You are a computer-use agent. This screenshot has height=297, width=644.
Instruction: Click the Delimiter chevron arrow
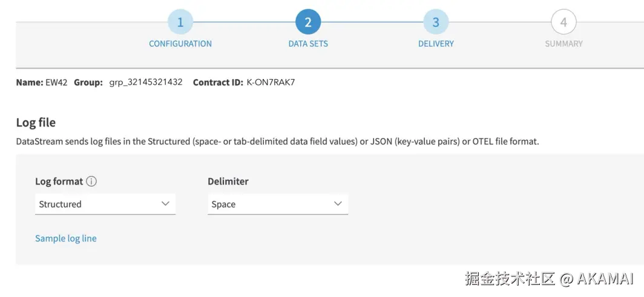click(x=338, y=204)
